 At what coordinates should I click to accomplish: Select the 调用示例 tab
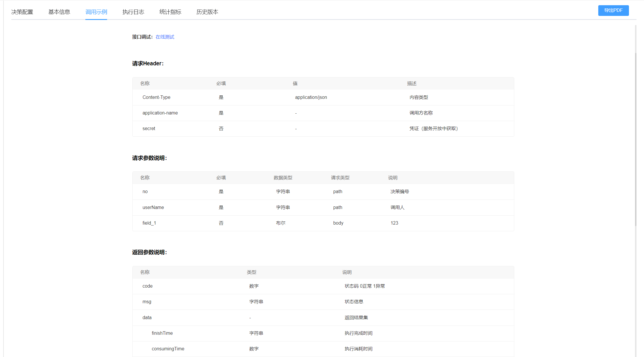96,12
